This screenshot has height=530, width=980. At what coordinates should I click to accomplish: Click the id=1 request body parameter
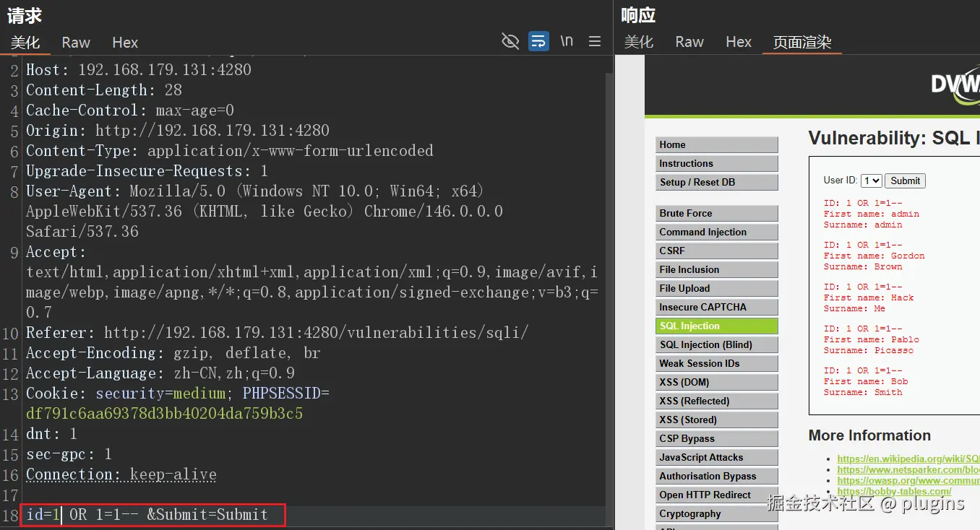point(43,515)
